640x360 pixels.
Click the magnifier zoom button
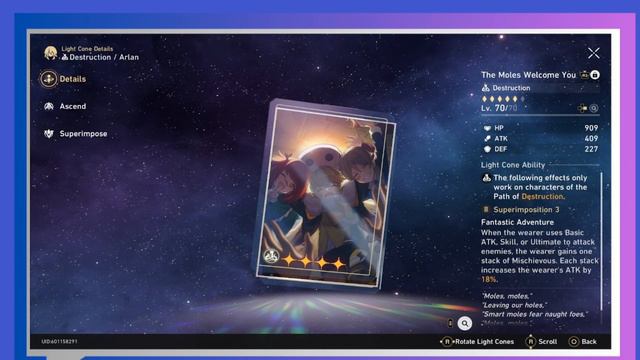[x=464, y=323]
